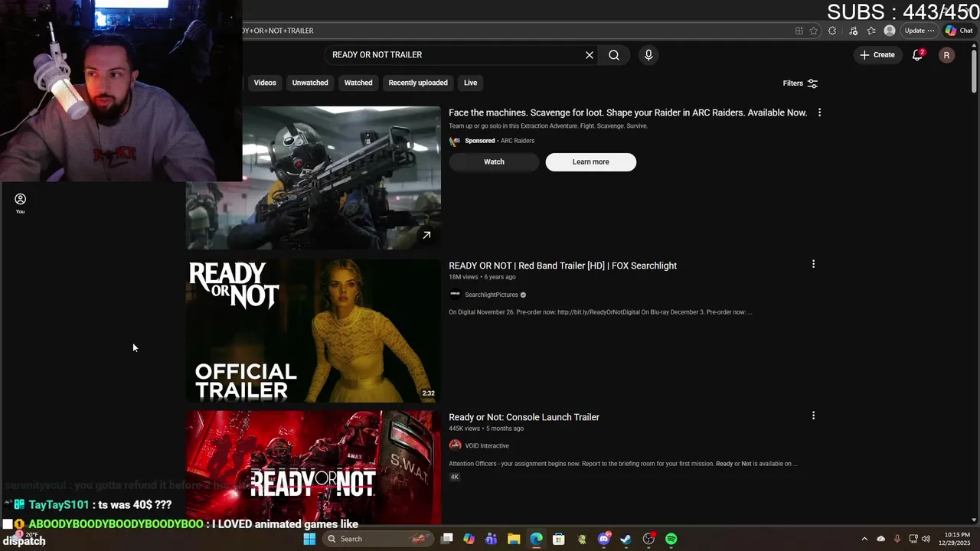The image size is (980, 551).
Task: Open the You sidebar item
Action: pyautogui.click(x=20, y=203)
